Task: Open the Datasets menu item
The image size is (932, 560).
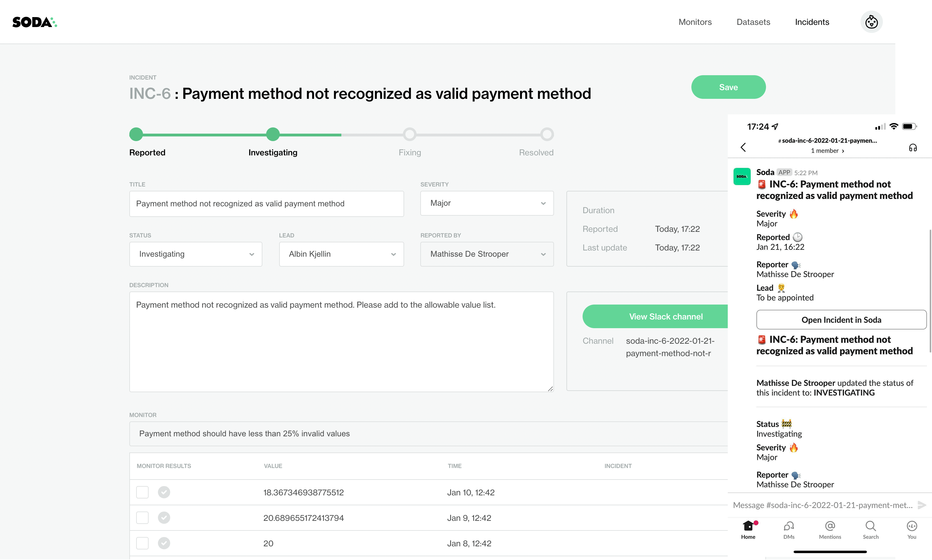Action: (x=753, y=22)
